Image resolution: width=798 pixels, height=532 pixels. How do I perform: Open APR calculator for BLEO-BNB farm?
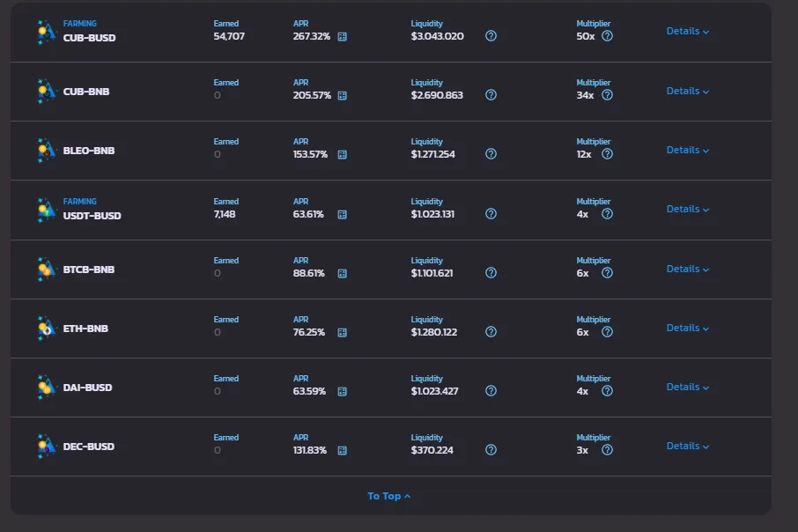343,155
